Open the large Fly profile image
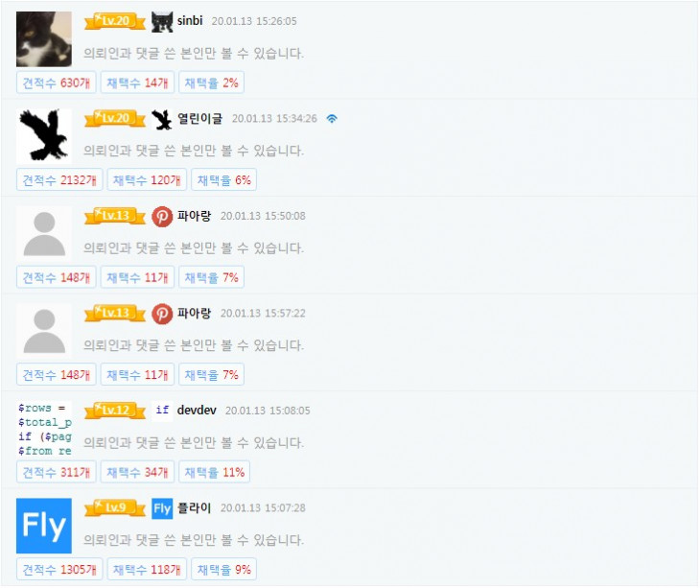Image resolution: width=700 pixels, height=588 pixels. [x=44, y=526]
